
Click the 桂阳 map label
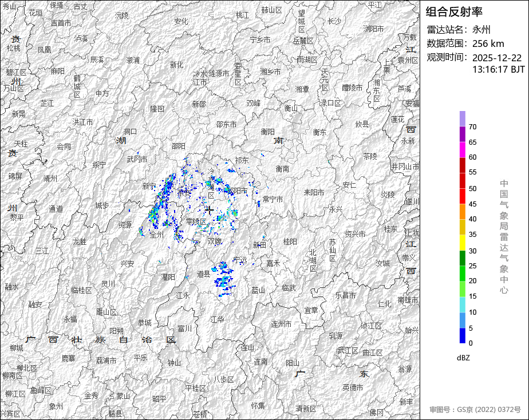tap(290, 241)
